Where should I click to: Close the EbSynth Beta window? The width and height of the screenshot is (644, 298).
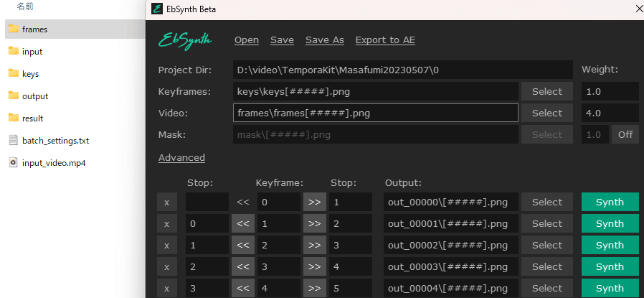click(639, 9)
